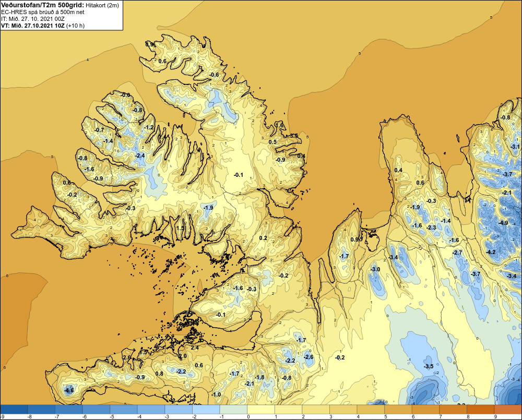522x420 pixels.
Task: Click the legend swatch between 8 and 9
Action: (481, 410)
